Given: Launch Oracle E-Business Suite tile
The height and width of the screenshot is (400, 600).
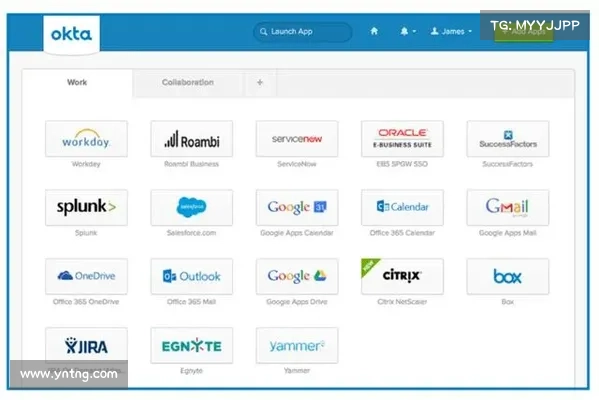Looking at the screenshot, I should click(402, 139).
